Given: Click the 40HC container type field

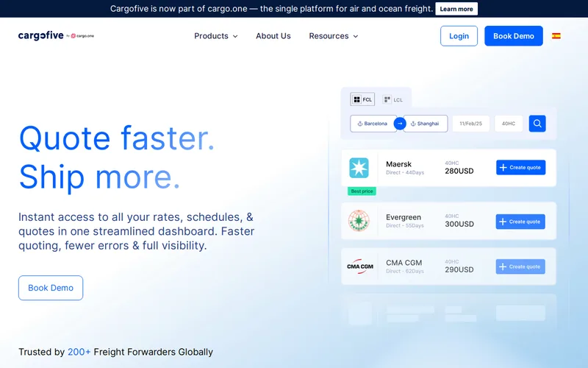Looking at the screenshot, I should click(509, 124).
